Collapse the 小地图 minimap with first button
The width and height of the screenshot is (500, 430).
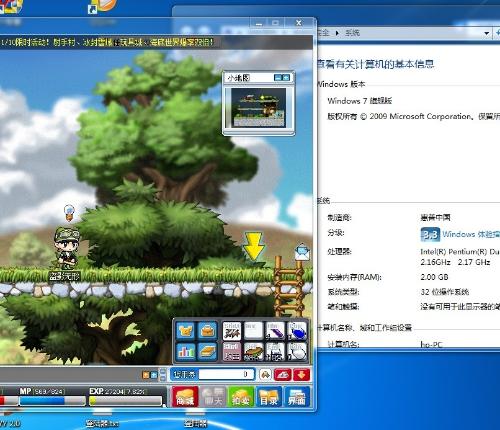[278, 78]
